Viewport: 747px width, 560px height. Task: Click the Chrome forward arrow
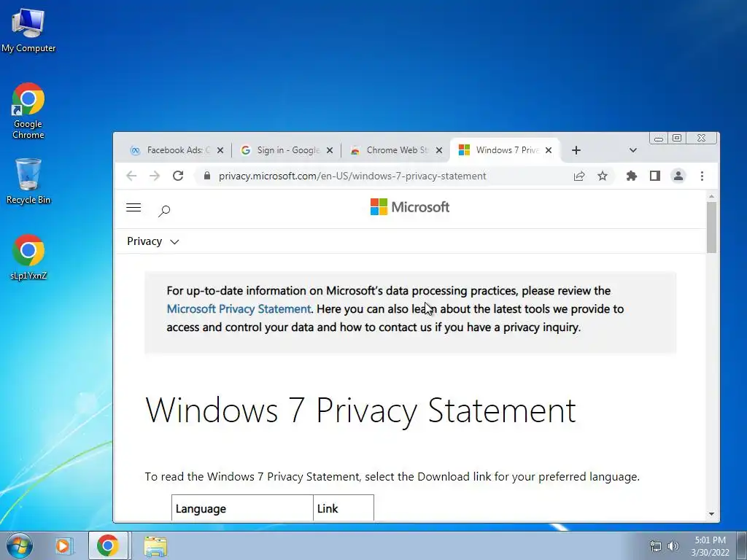coord(155,176)
